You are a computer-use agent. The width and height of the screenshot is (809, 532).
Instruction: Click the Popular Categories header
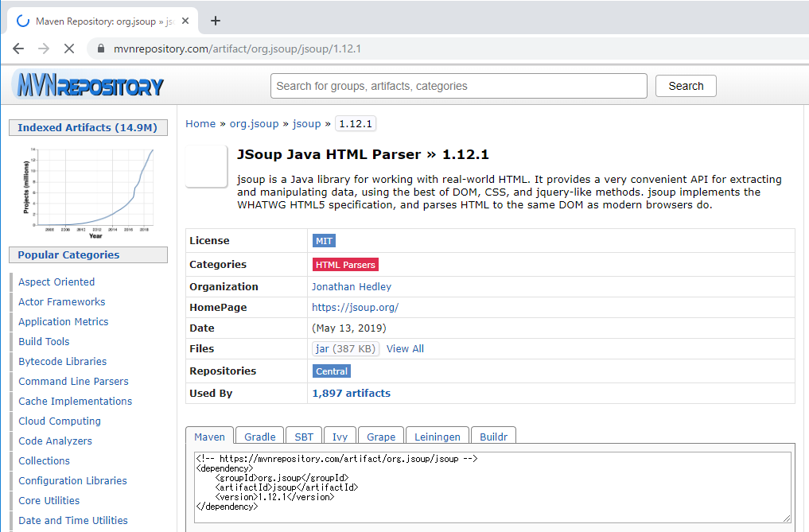tap(88, 255)
